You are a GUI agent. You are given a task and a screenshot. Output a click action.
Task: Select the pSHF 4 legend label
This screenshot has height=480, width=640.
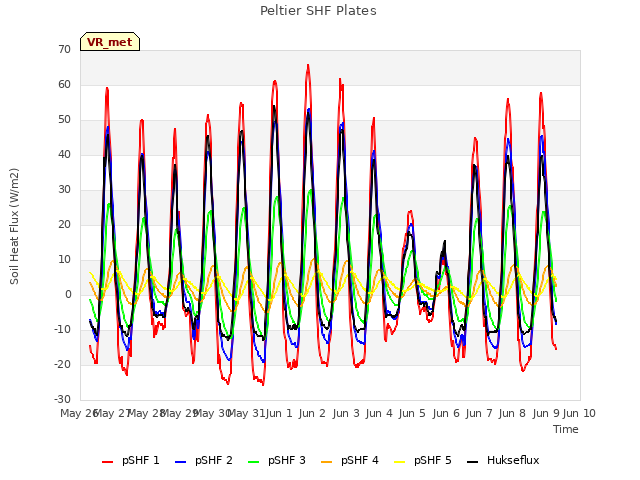[x=360, y=460]
